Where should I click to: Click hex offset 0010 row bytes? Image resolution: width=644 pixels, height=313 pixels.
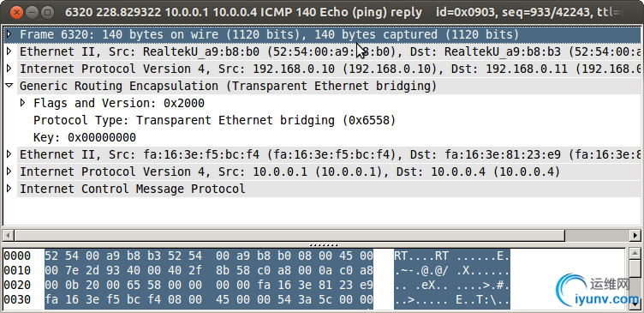pyautogui.click(x=209, y=271)
